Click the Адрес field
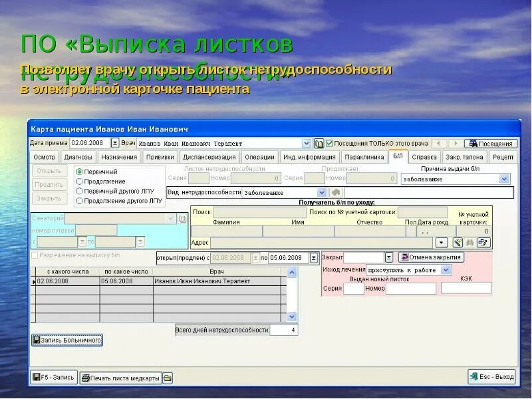Image resolution: width=532 pixels, height=399 pixels. click(322, 243)
